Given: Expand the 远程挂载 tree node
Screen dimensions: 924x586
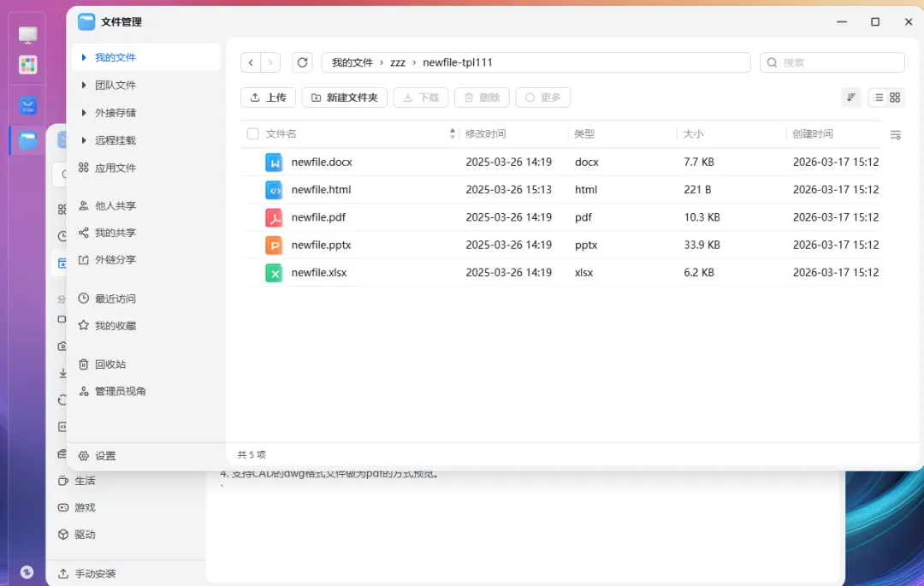Looking at the screenshot, I should pyautogui.click(x=84, y=140).
